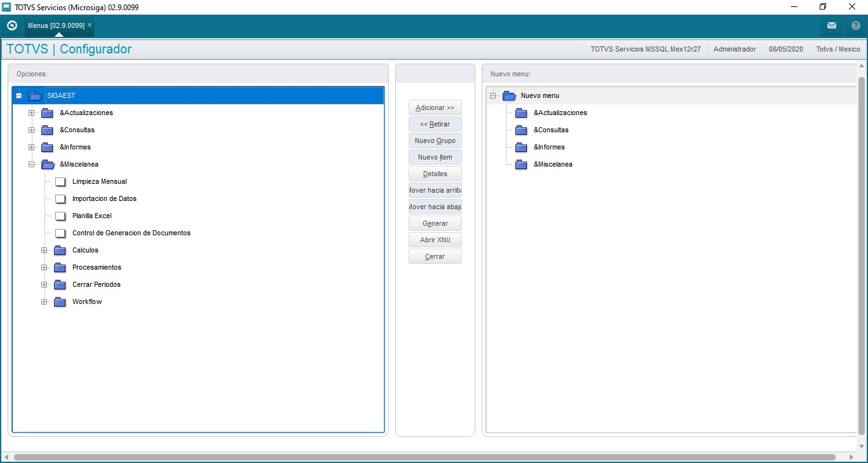868x463 pixels.
Task: Select the Nuevo menu root label
Action: (x=540, y=95)
